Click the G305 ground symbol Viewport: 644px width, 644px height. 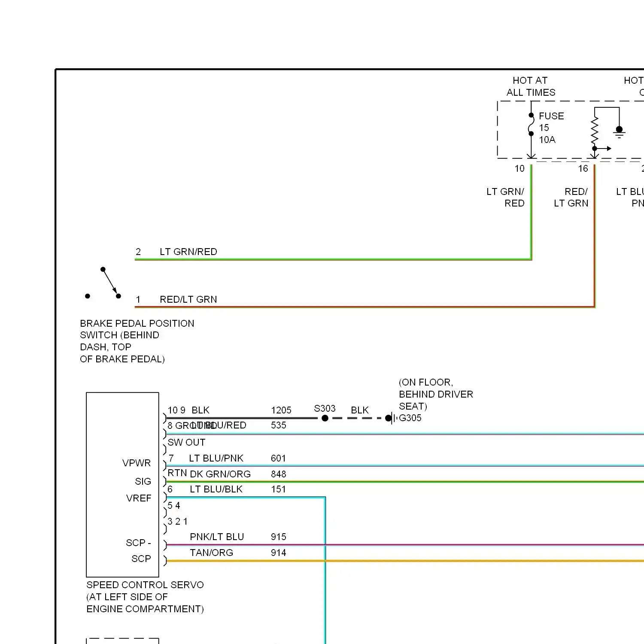point(391,418)
